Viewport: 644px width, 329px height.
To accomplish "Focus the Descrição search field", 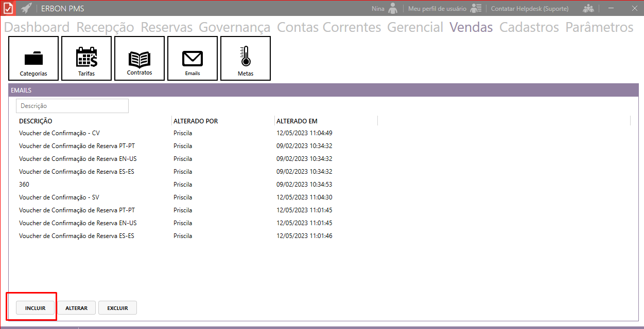I will pyautogui.click(x=72, y=106).
